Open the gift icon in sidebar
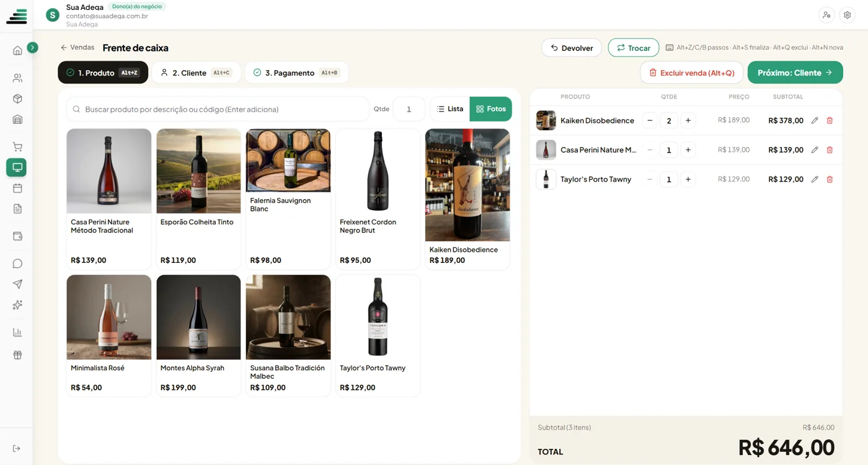Screen dimensions: 868x465 pos(17,355)
